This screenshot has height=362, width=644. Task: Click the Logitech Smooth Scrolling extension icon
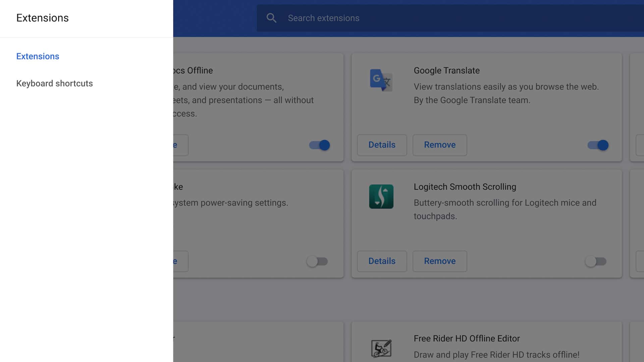tap(381, 197)
